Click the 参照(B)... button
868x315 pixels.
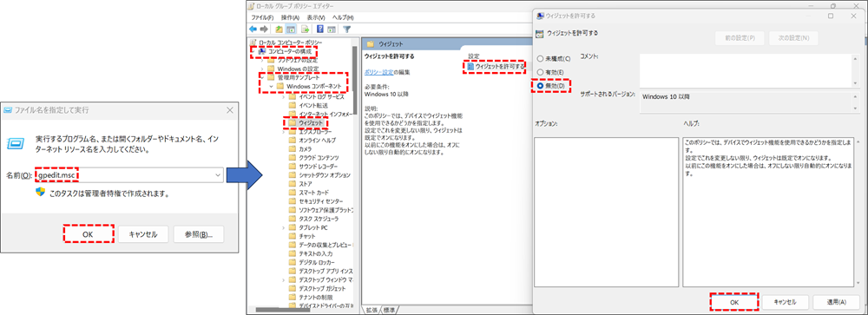click(198, 233)
